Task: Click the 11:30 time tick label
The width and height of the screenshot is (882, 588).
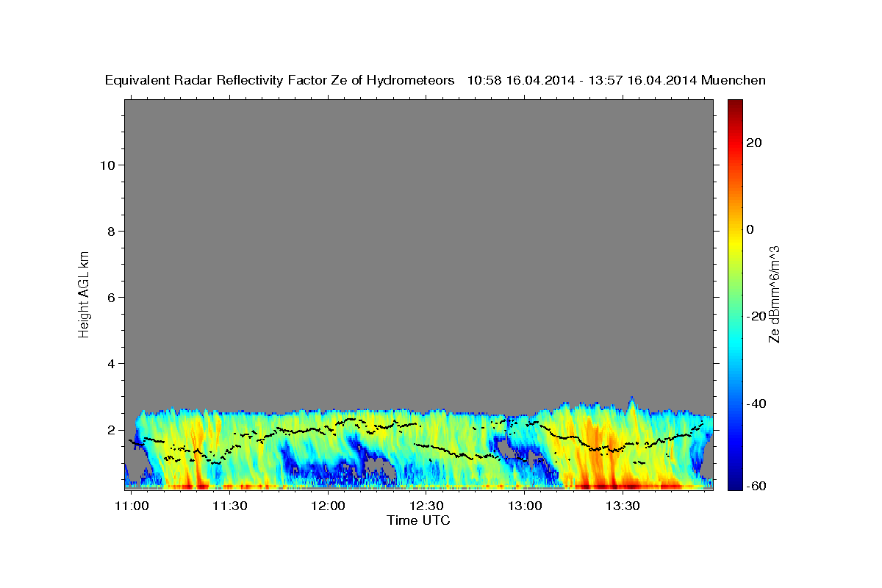Action: [230, 506]
